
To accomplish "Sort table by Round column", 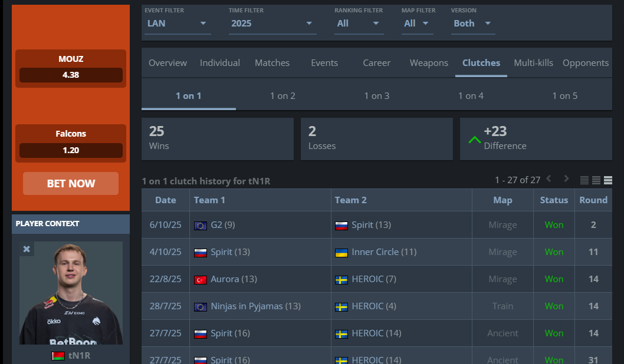I will [593, 200].
